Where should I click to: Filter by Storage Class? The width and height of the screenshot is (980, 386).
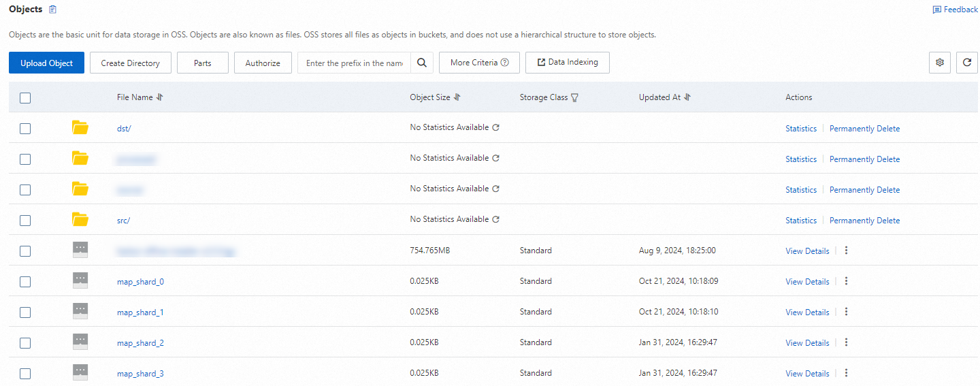tap(574, 97)
